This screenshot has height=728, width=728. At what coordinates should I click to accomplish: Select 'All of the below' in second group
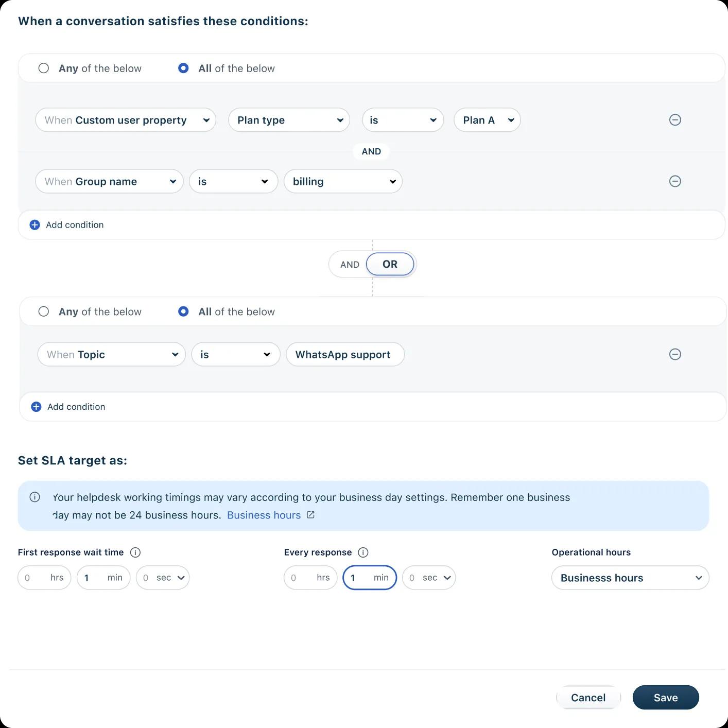point(183,311)
